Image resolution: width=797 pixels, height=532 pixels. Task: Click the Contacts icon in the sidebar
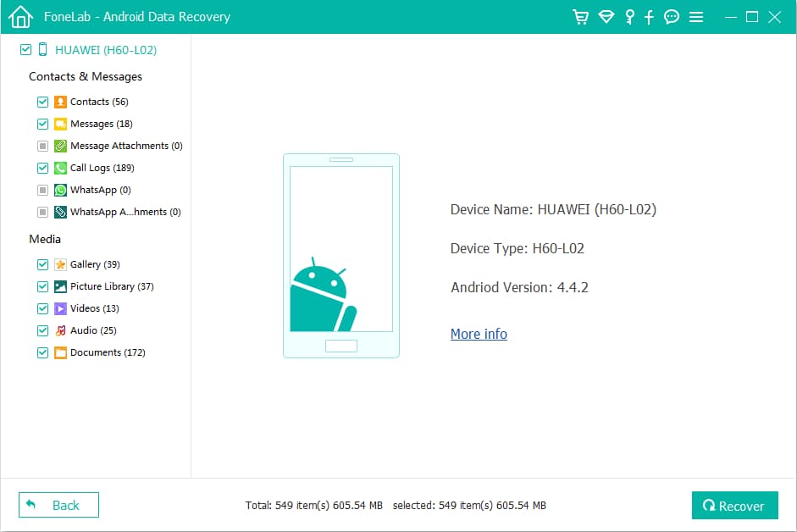(x=60, y=102)
